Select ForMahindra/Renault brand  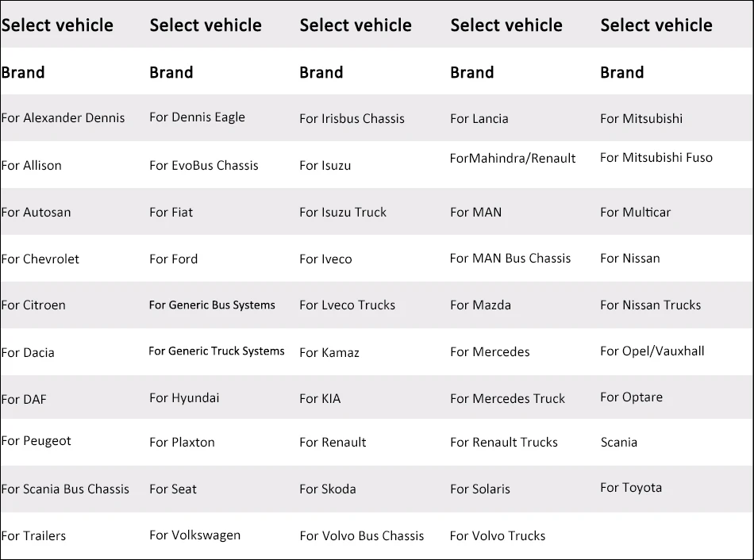pyautogui.click(x=513, y=158)
